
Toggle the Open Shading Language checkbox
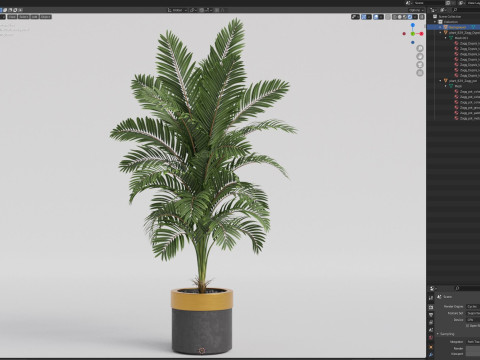[468, 326]
